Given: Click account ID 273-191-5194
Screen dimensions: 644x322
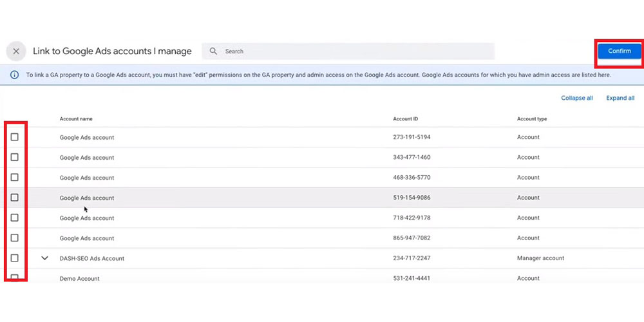Looking at the screenshot, I should 412,137.
